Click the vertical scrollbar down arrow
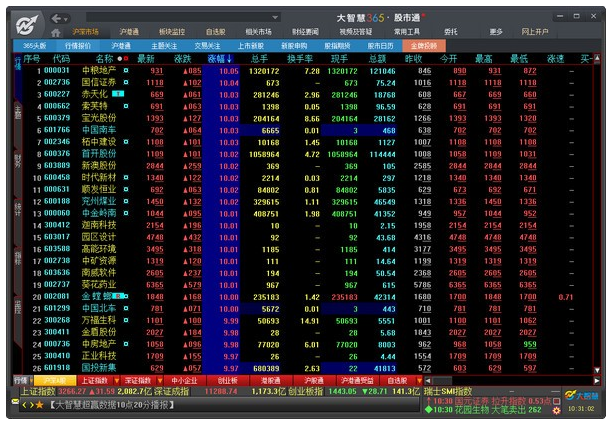The image size is (608, 423). [x=597, y=370]
